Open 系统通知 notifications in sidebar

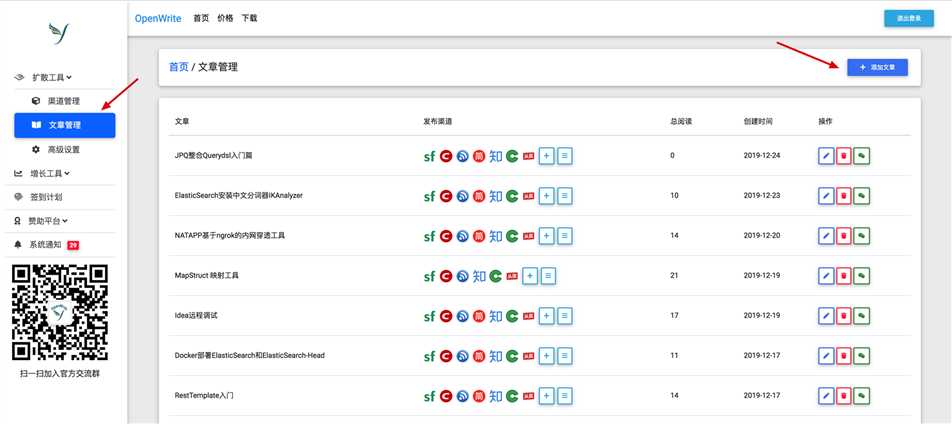46,245
